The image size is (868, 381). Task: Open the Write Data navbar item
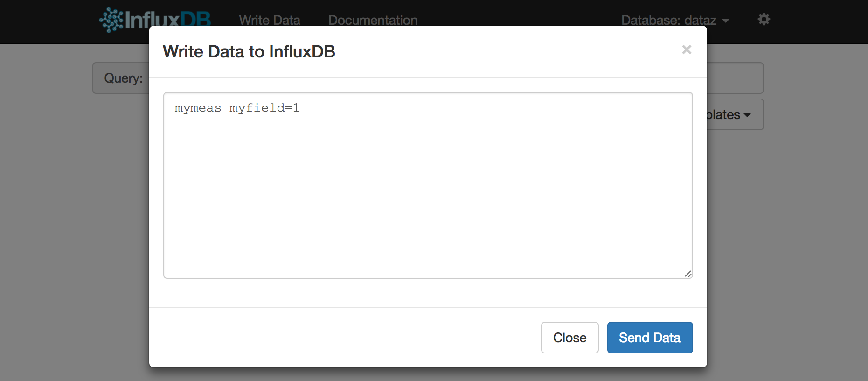tap(269, 20)
